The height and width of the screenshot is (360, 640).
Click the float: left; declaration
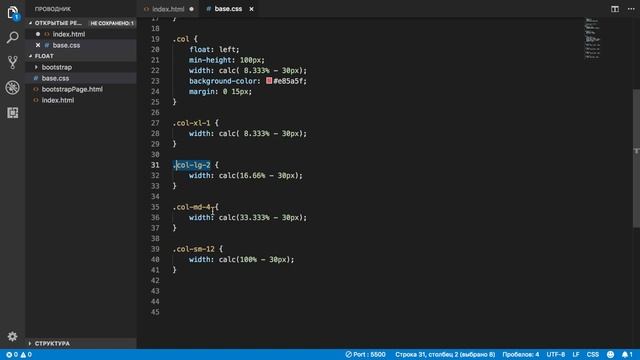tap(214, 50)
